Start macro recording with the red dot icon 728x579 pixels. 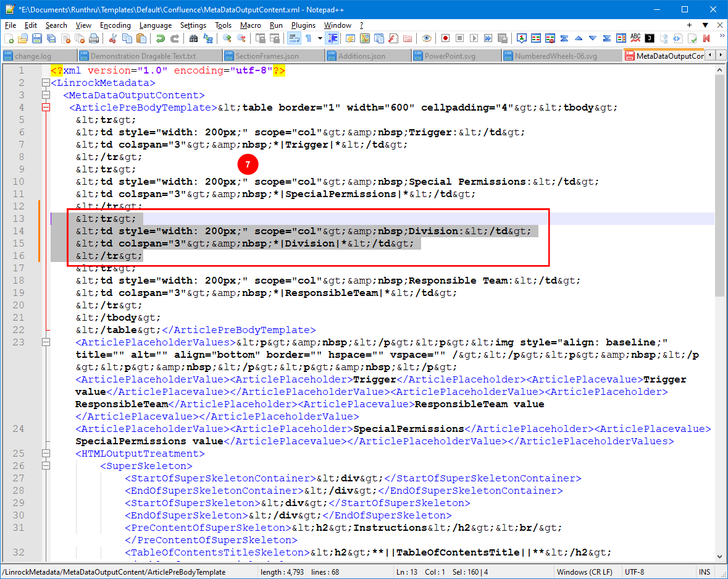click(445, 38)
